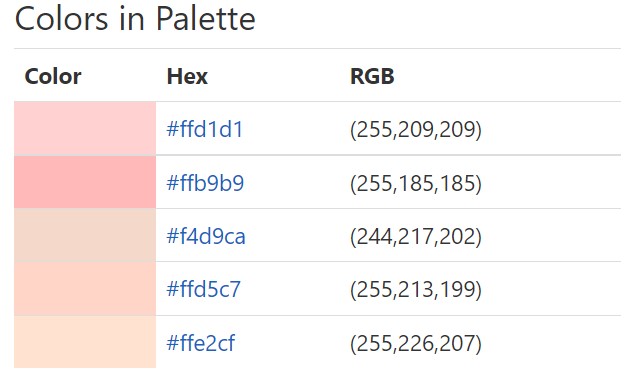Visit the #ffd5c7 hex link
Viewport: 632px width, 375px height.
(204, 289)
